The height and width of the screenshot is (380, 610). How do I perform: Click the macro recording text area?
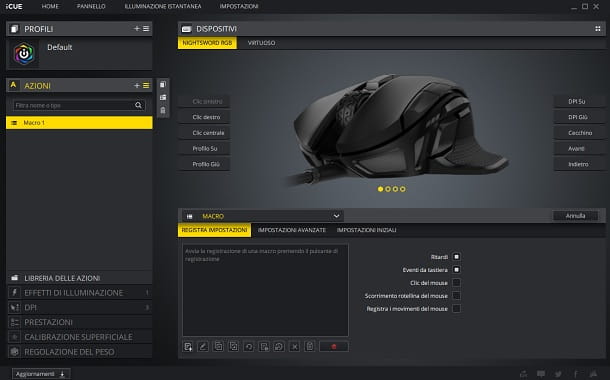click(x=265, y=290)
